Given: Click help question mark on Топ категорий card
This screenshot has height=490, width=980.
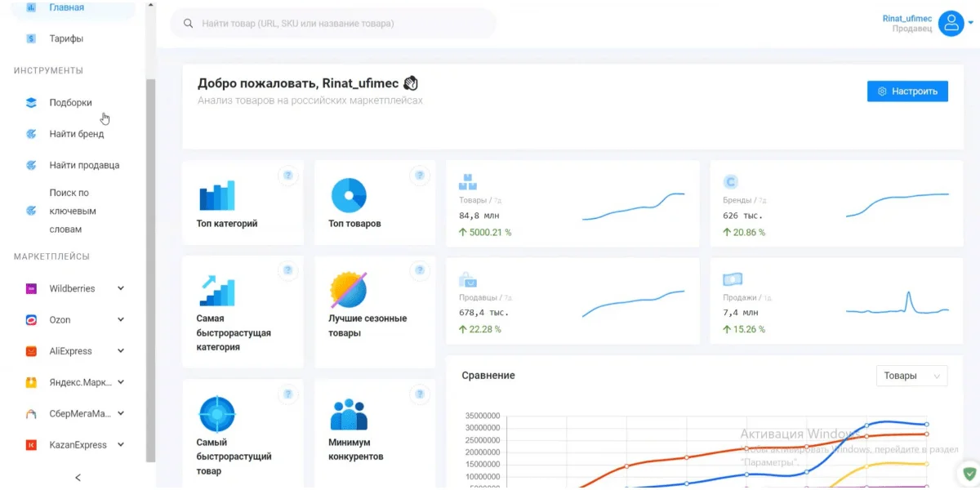Looking at the screenshot, I should coord(287,175).
